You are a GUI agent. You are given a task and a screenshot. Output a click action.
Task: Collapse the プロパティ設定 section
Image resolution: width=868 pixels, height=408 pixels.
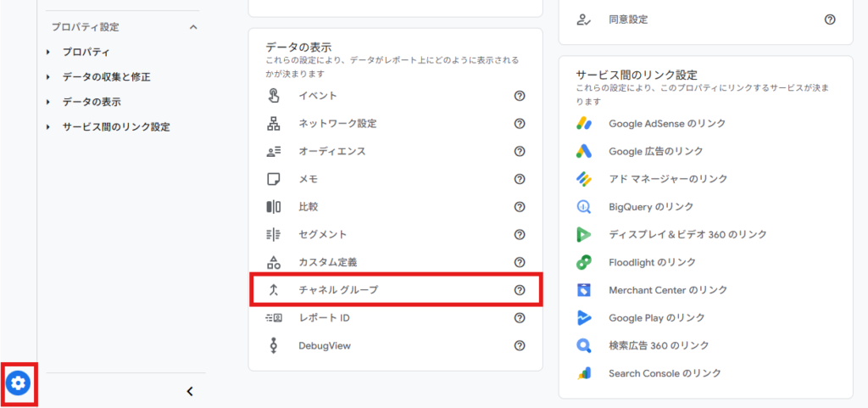[193, 26]
